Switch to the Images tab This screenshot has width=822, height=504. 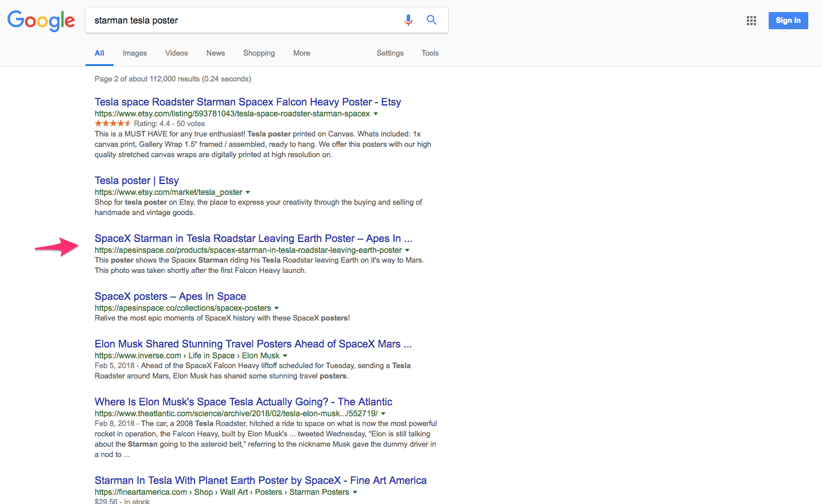coord(135,53)
